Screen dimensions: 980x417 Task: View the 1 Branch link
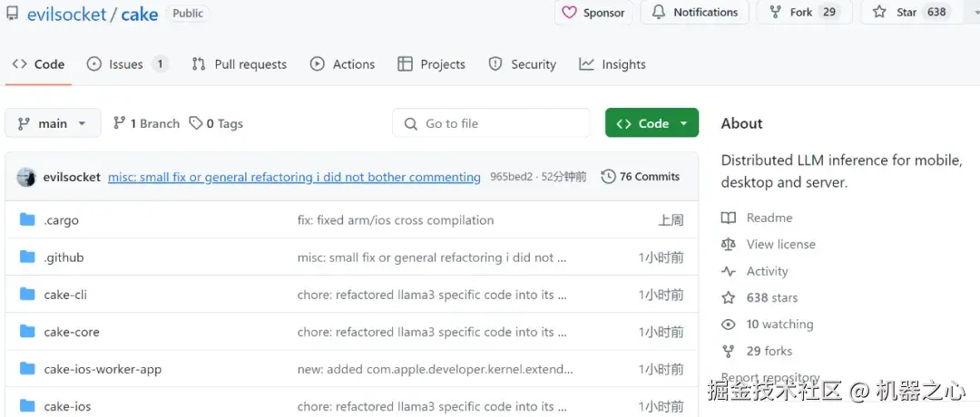(146, 123)
